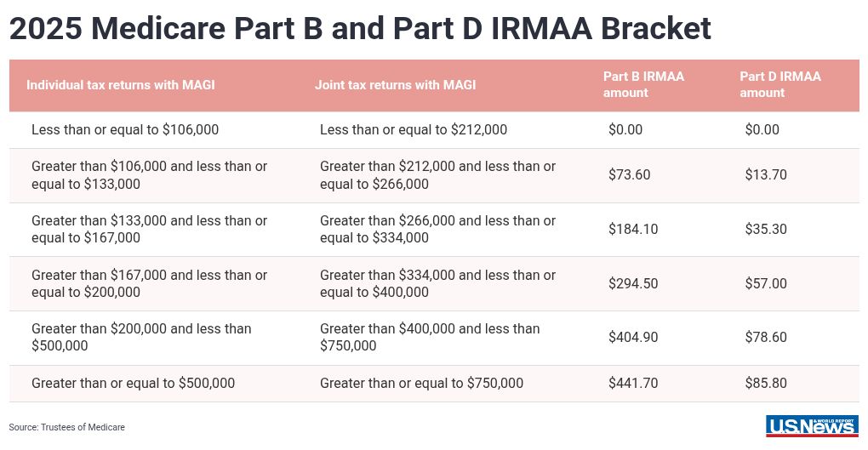Select the Joint tax returns with MAGI header
The height and width of the screenshot is (450, 868).
click(395, 85)
